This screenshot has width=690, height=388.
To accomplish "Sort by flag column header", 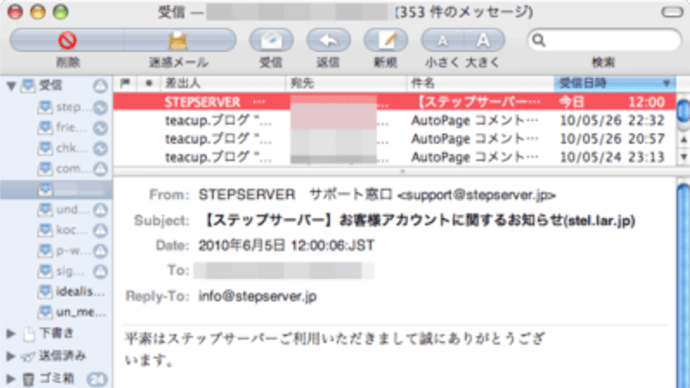I will (125, 83).
